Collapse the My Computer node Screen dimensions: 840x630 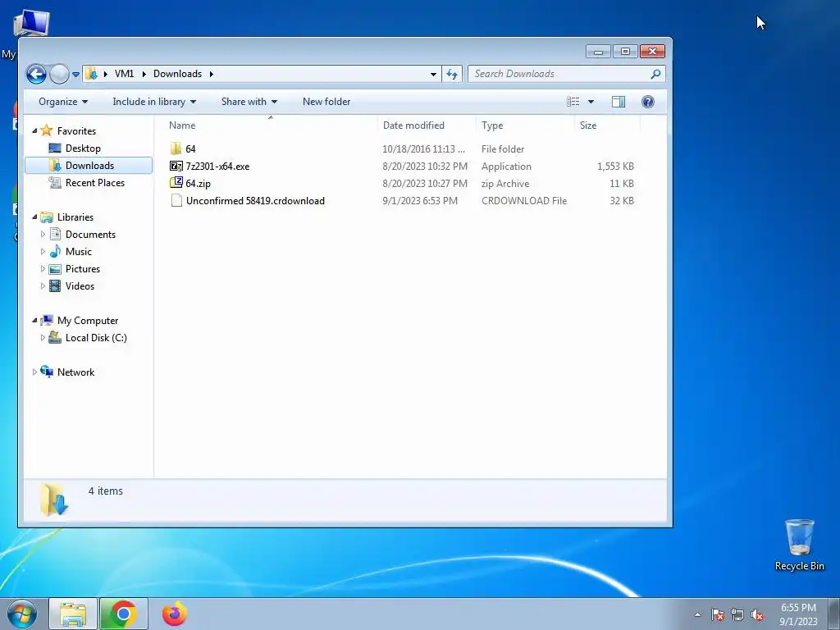coord(34,321)
